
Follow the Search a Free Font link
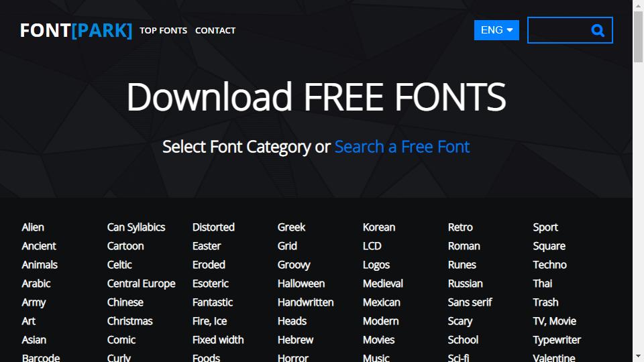402,147
